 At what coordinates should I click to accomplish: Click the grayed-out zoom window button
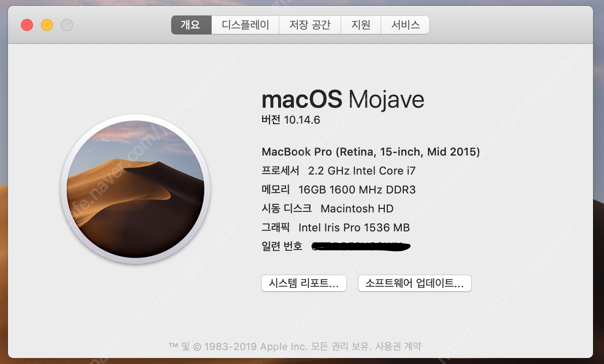(67, 25)
